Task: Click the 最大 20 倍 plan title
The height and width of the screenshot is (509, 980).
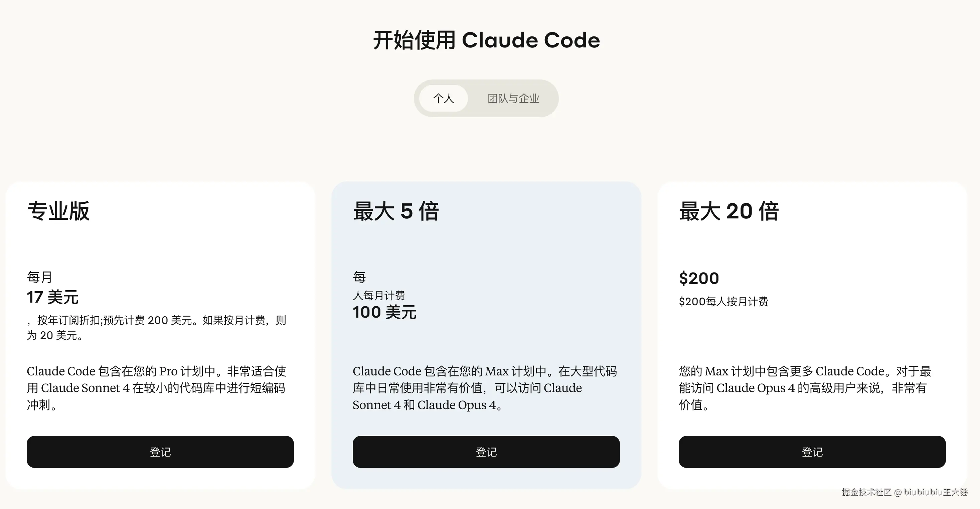Action: click(728, 211)
